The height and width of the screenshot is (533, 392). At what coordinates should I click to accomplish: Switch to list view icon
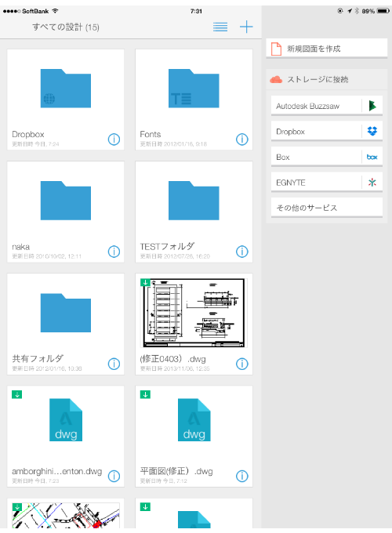[220, 27]
